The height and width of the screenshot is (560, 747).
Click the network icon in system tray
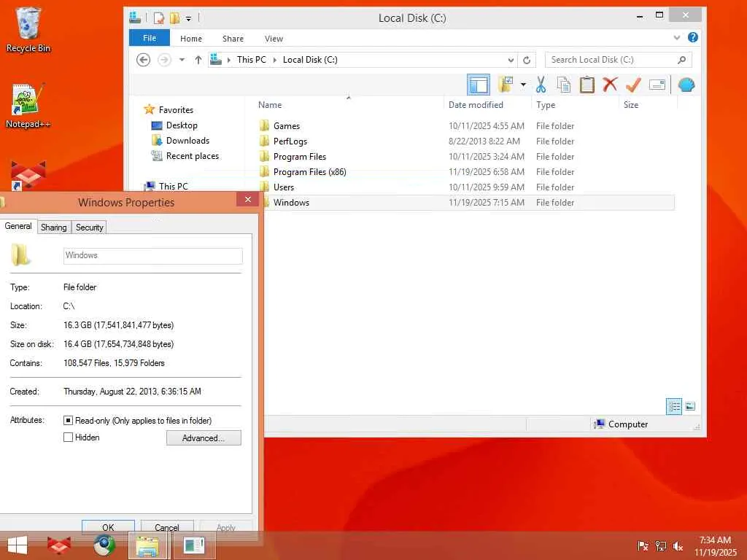click(x=660, y=546)
